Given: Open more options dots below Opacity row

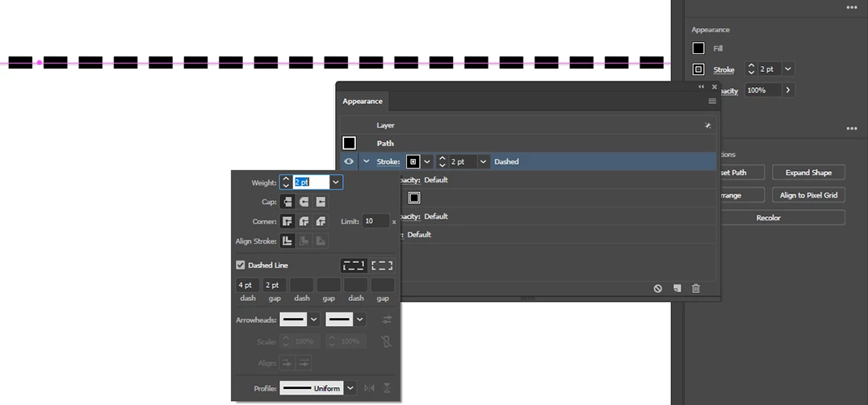Looking at the screenshot, I should pyautogui.click(x=851, y=128).
